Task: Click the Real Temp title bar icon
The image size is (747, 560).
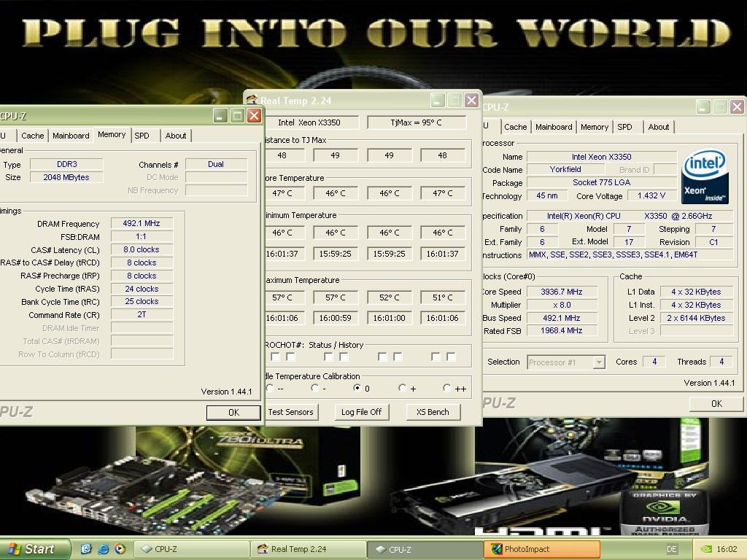Action: [x=252, y=99]
